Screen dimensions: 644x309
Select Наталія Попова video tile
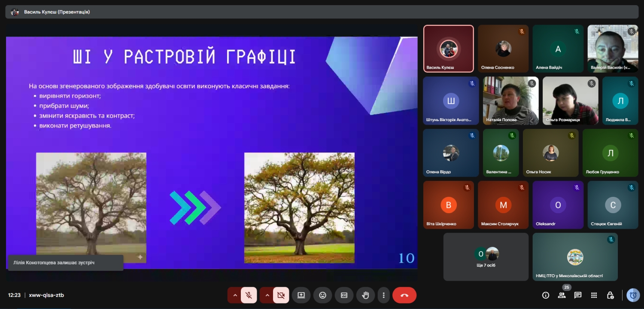click(x=510, y=101)
